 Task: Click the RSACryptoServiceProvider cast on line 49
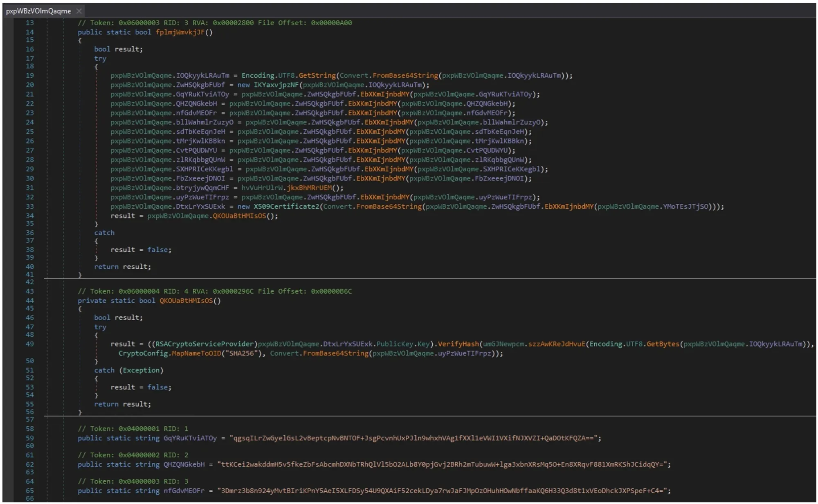pos(204,344)
